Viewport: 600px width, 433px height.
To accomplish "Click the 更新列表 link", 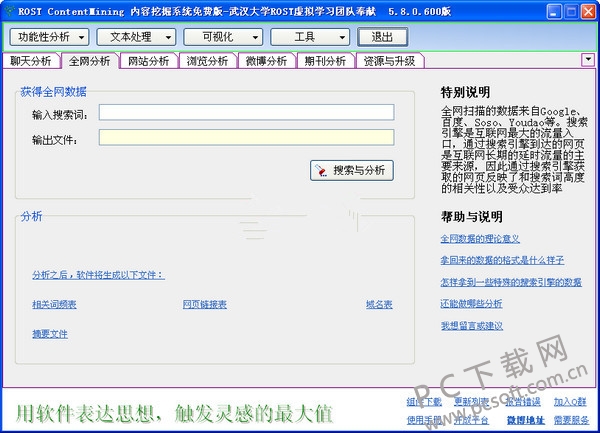I will (471, 402).
